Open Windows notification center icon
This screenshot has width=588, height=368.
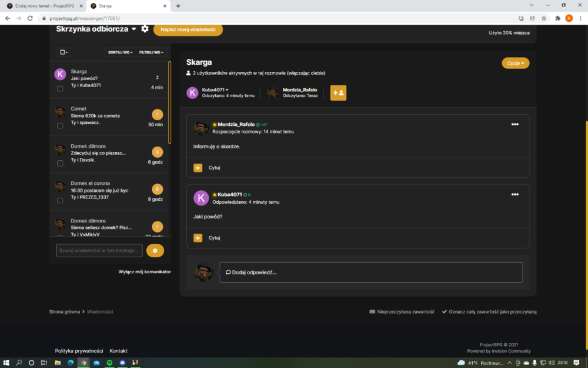[x=576, y=362]
